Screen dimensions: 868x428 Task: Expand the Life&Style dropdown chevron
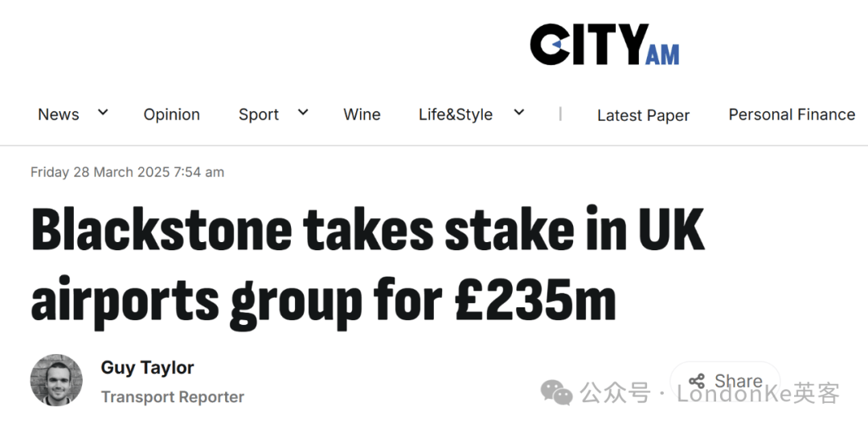point(518,113)
